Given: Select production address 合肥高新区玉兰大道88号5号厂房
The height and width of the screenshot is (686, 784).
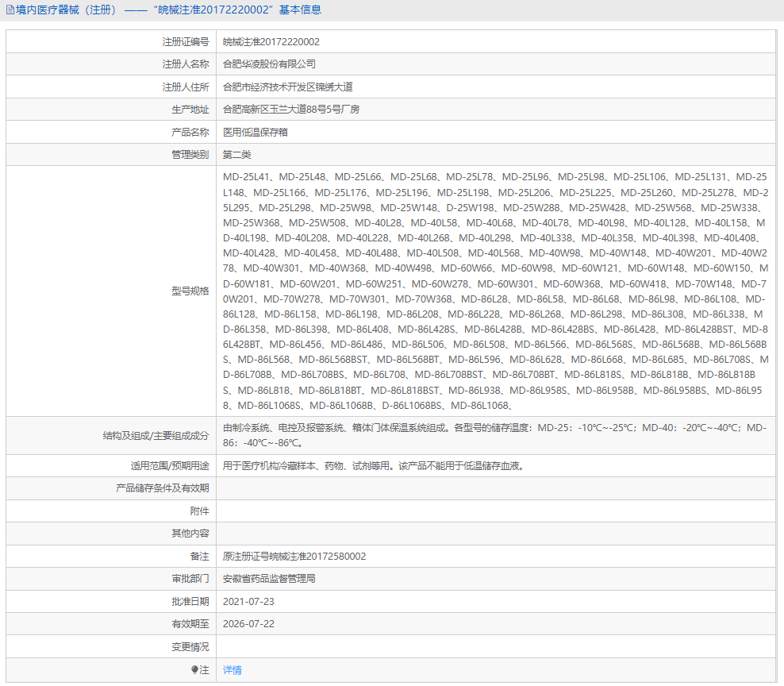Looking at the screenshot, I should pyautogui.click(x=291, y=109).
